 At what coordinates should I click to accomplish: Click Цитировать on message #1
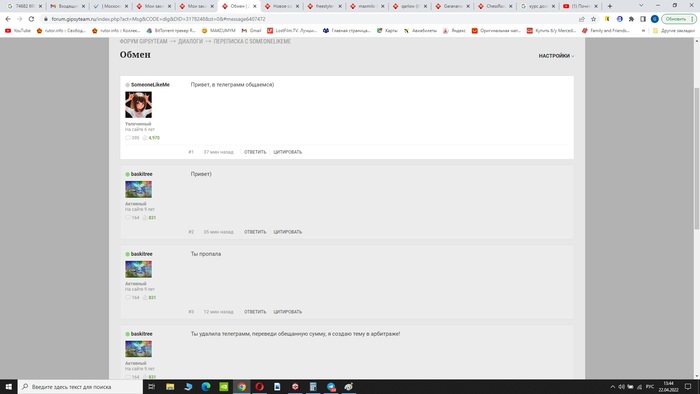(288, 152)
